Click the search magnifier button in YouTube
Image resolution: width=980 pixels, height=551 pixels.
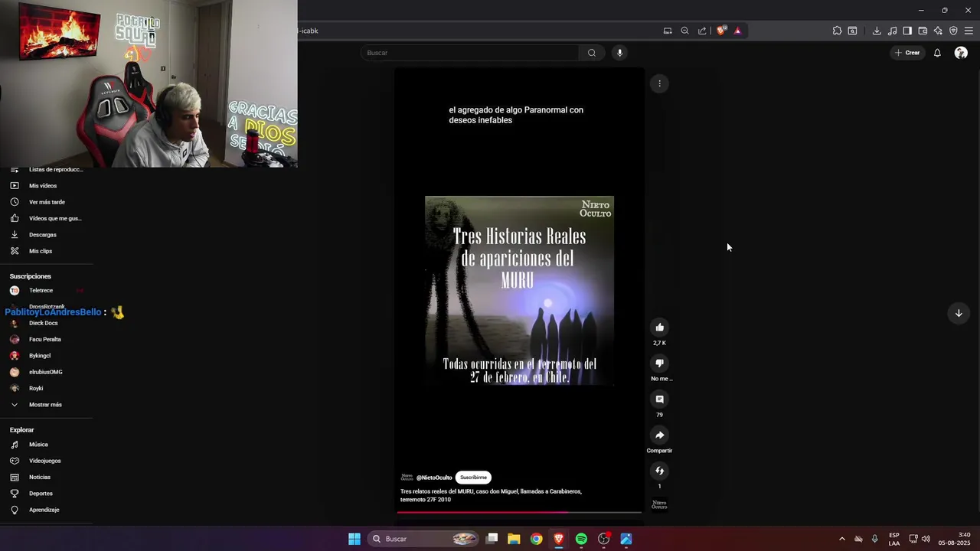tap(591, 53)
